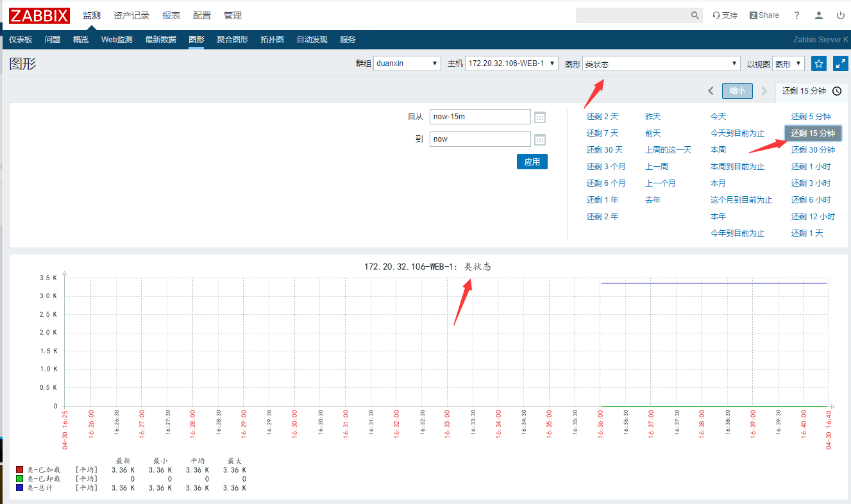Select the 还剩 30 天 time range
The image size is (851, 504).
tap(605, 150)
